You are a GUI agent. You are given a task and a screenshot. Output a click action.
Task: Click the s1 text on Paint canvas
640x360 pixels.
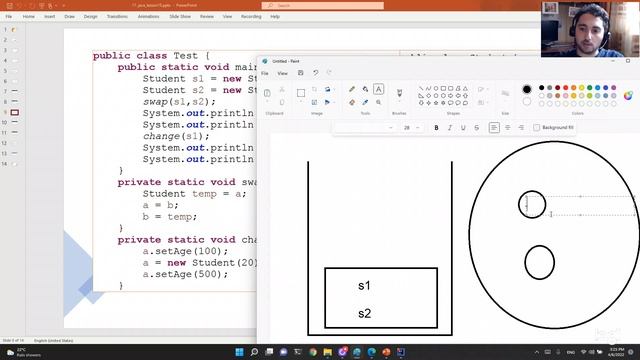[x=364, y=286]
